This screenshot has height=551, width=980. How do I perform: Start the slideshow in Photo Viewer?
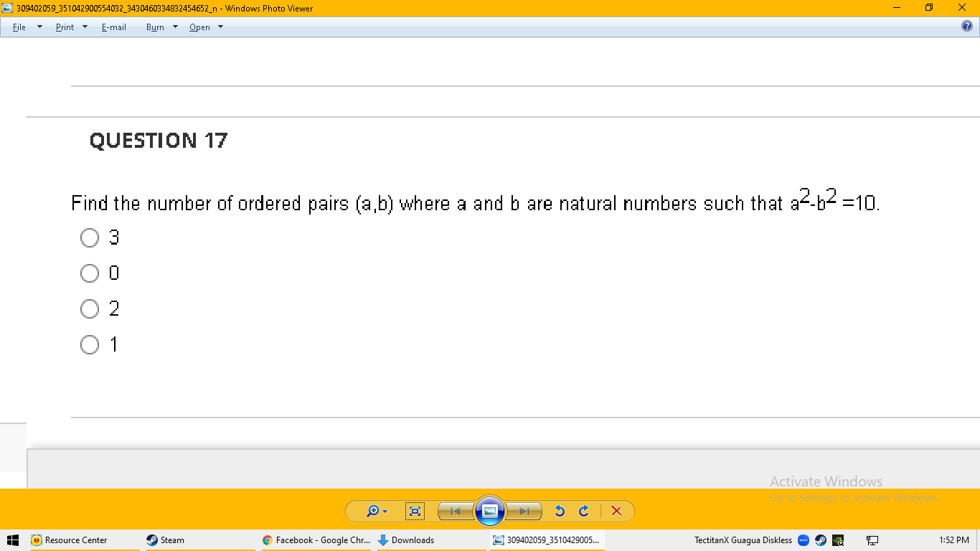(490, 511)
